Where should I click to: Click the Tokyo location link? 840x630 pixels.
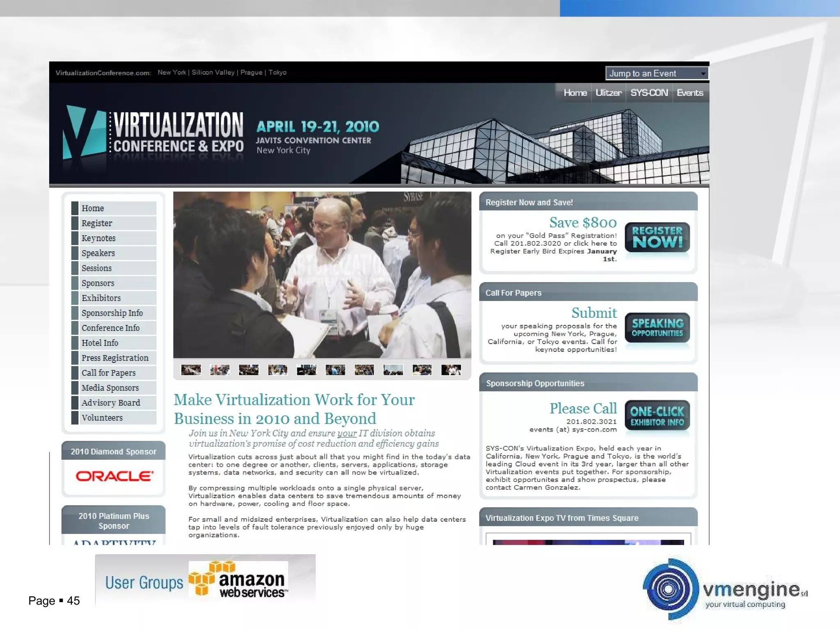(278, 73)
